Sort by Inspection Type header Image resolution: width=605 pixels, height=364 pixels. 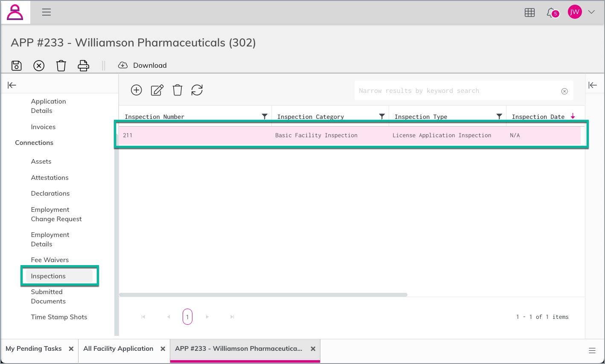[x=421, y=117]
